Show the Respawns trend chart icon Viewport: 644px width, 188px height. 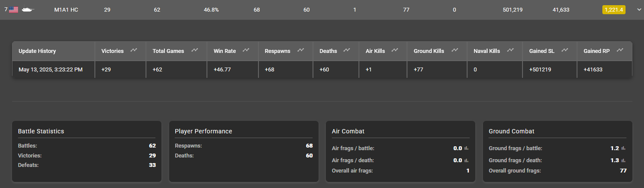pyautogui.click(x=301, y=50)
